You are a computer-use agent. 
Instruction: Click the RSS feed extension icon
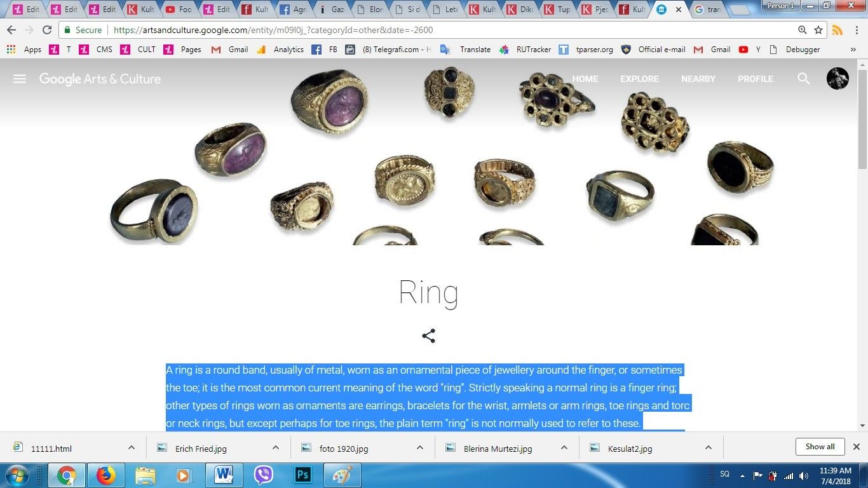[x=837, y=30]
